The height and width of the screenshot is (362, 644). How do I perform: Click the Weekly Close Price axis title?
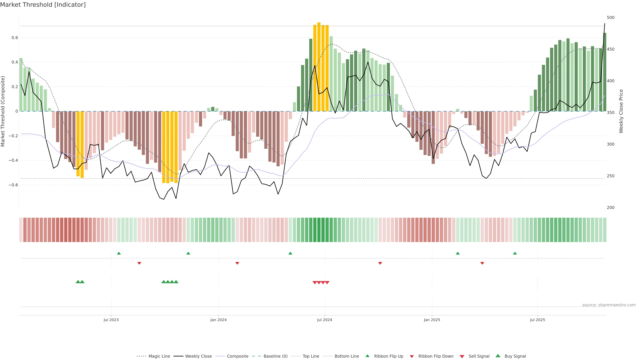click(621, 111)
